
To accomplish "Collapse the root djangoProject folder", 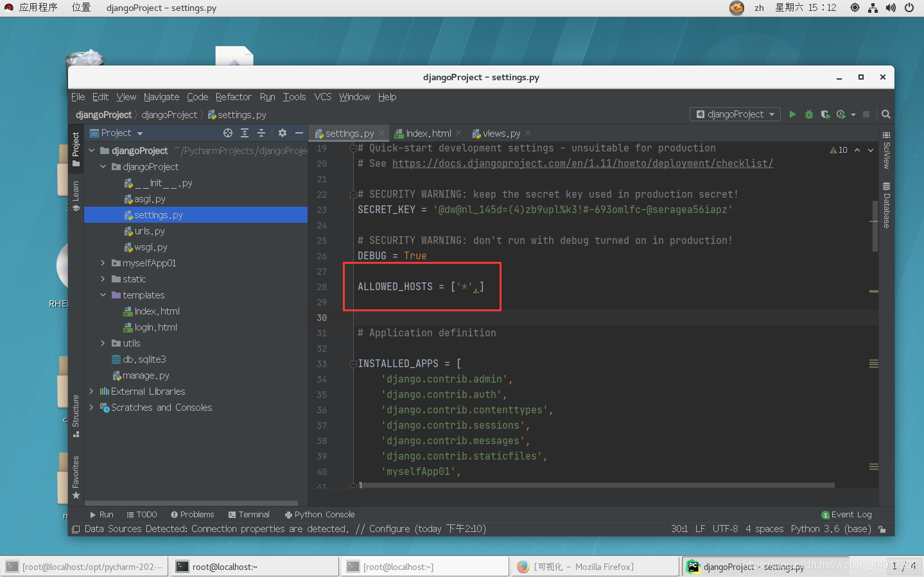I will (x=92, y=151).
